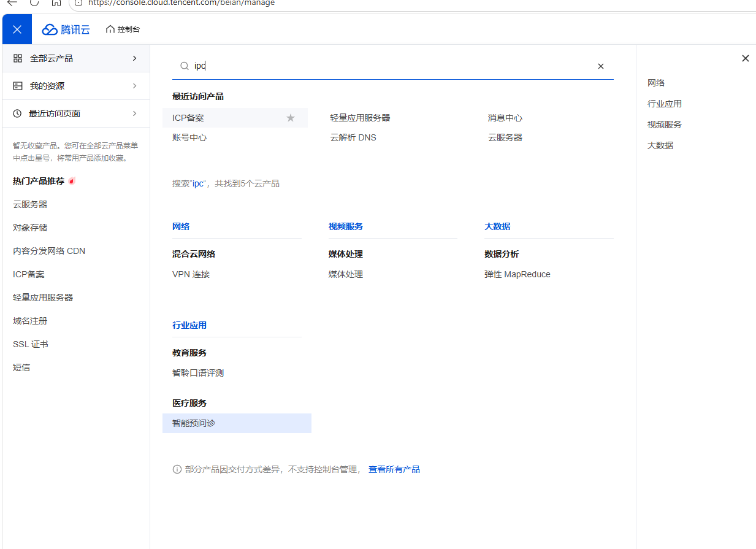Image resolution: width=756 pixels, height=549 pixels.
Task: Close the product panel at the far right
Action: pyautogui.click(x=746, y=58)
